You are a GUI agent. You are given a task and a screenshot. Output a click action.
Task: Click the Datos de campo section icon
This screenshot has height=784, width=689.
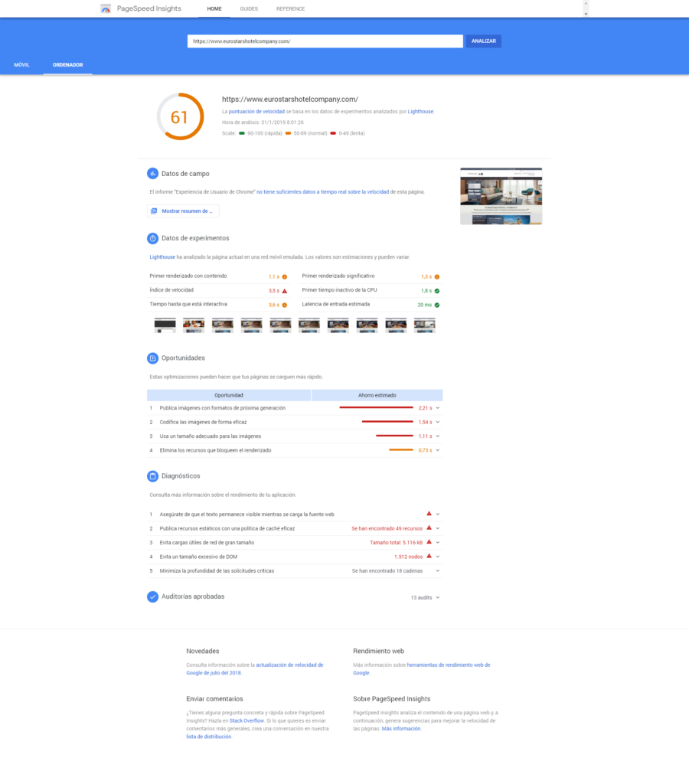[153, 174]
